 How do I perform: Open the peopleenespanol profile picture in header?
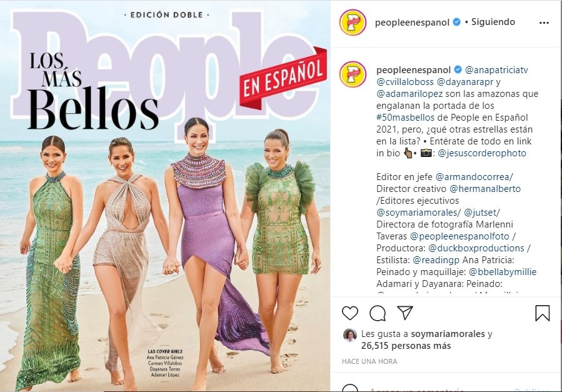point(353,23)
